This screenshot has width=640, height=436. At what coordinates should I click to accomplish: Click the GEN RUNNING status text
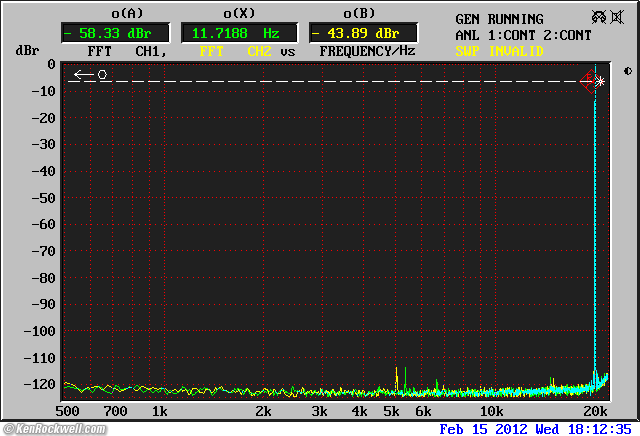499,19
